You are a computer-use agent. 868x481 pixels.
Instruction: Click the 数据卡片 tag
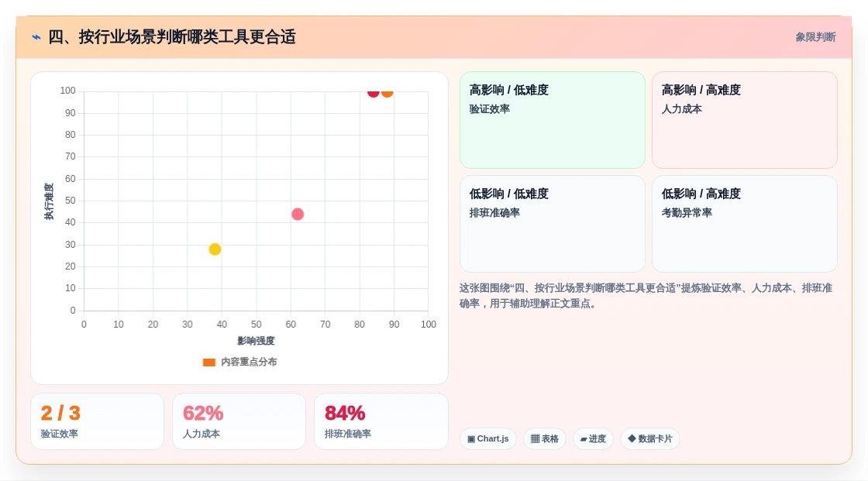tap(650, 439)
